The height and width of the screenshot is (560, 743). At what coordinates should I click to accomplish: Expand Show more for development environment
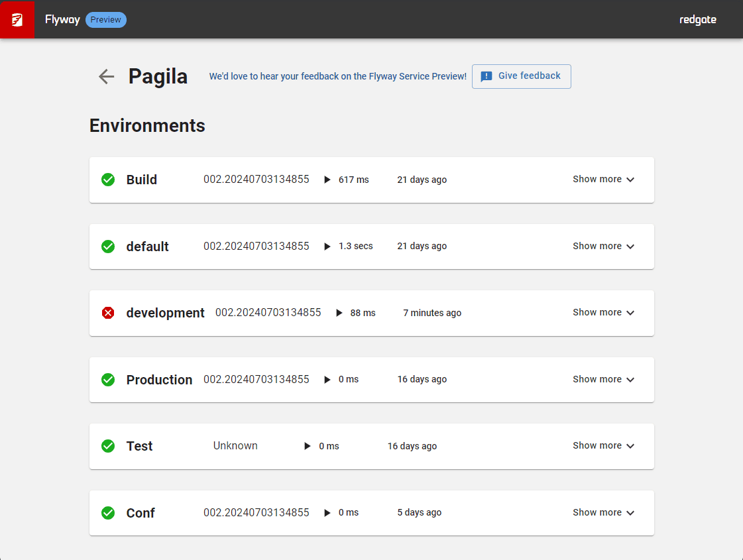pos(603,313)
